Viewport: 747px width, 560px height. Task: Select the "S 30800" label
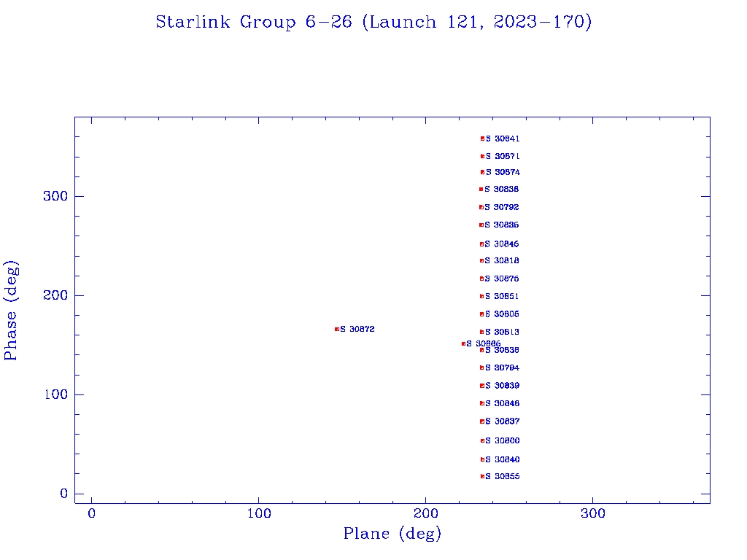coord(502,441)
